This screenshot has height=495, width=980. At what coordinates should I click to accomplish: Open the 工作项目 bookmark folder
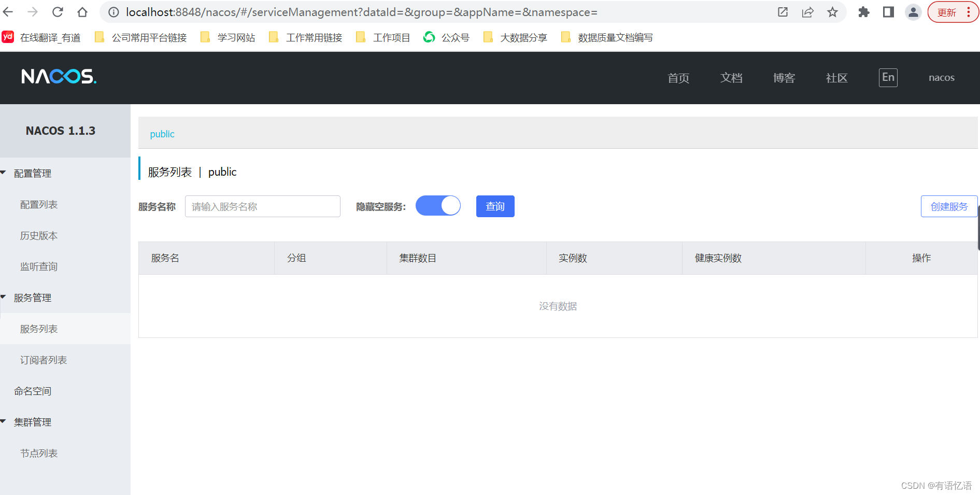384,37
